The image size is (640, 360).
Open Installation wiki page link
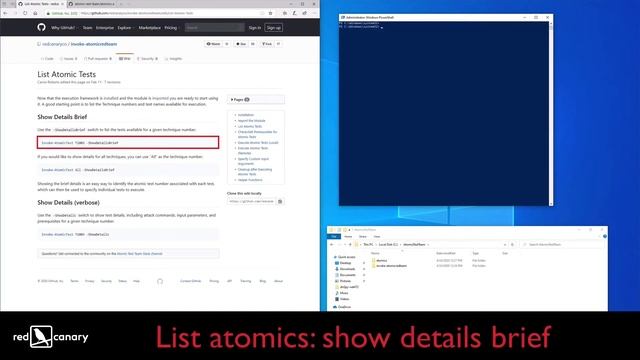[x=246, y=115]
